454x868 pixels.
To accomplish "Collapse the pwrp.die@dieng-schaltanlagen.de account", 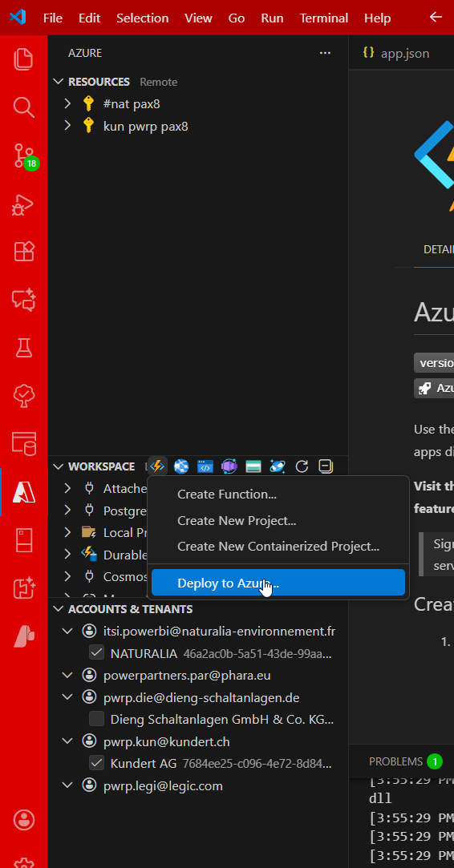I will [67, 697].
